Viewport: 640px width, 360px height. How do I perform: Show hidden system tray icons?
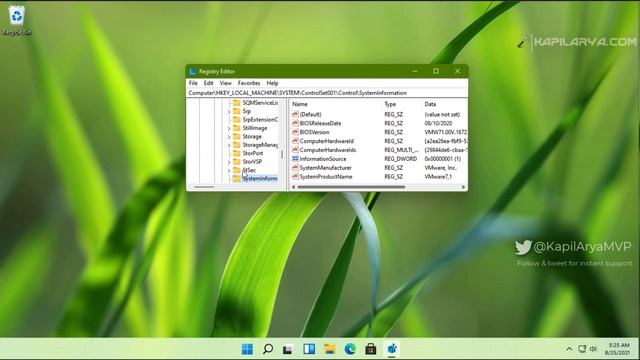(569, 349)
